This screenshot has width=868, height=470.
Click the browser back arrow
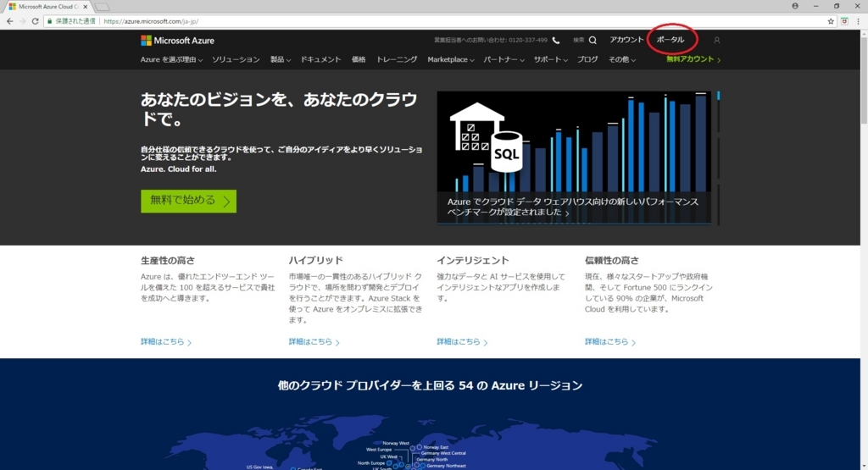(10, 21)
